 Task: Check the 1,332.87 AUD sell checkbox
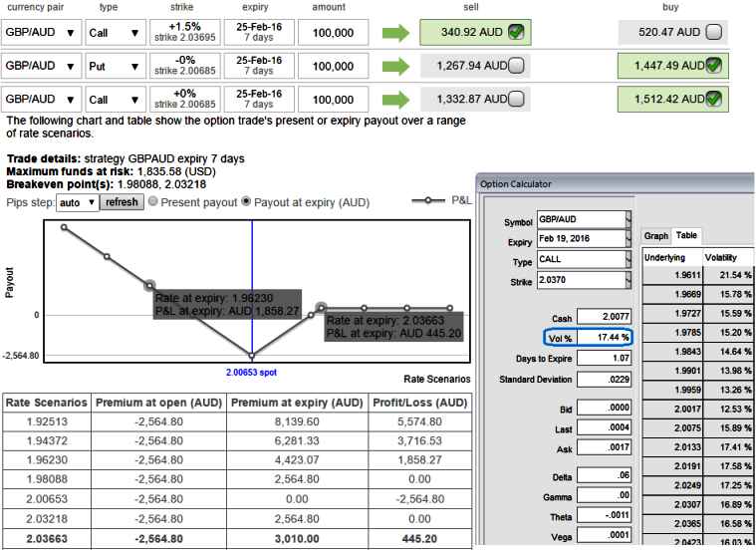[x=516, y=99]
